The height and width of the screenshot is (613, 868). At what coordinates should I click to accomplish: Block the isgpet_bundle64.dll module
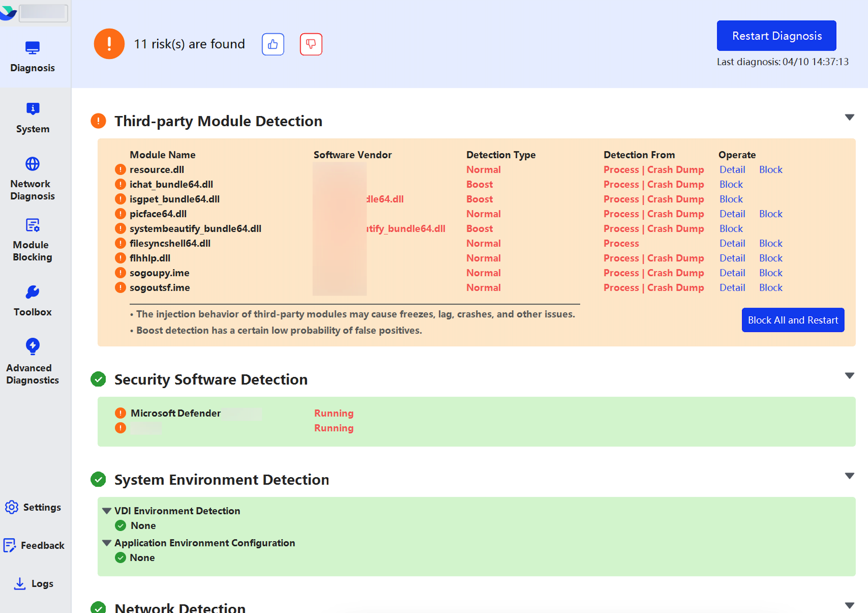[731, 199]
